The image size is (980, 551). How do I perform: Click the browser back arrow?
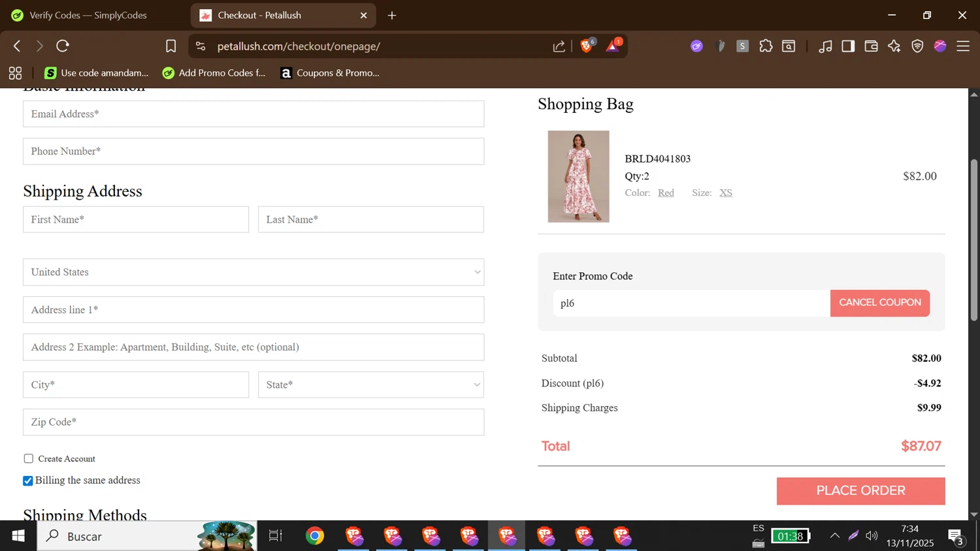point(18,46)
